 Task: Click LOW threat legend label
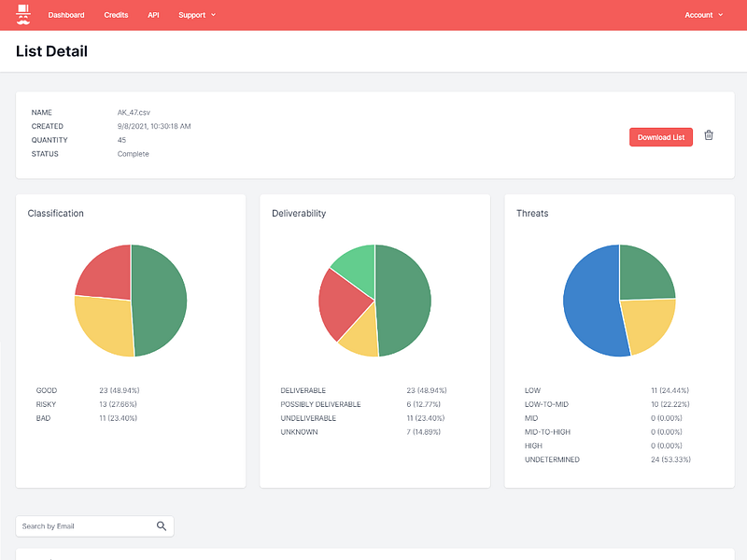532,390
